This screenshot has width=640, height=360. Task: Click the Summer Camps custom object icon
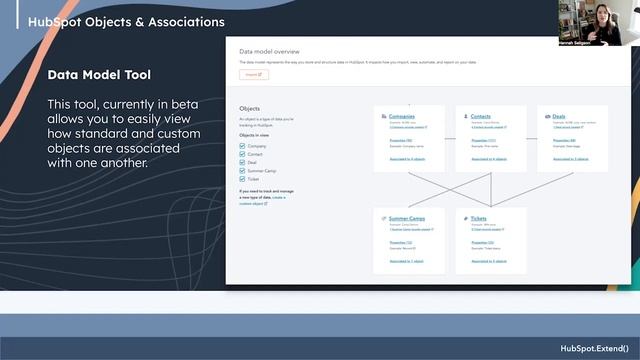click(384, 219)
